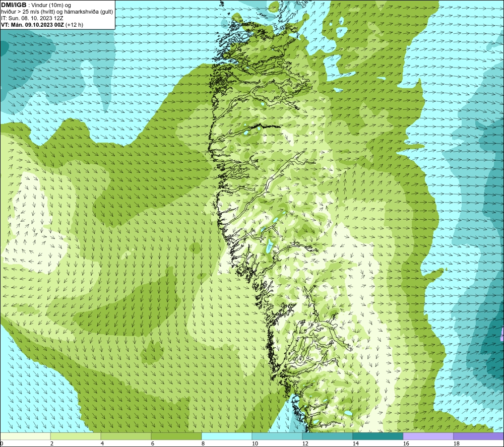The height and width of the screenshot is (447, 504).
Task: Click the '6' scale label
Action: pos(153,444)
